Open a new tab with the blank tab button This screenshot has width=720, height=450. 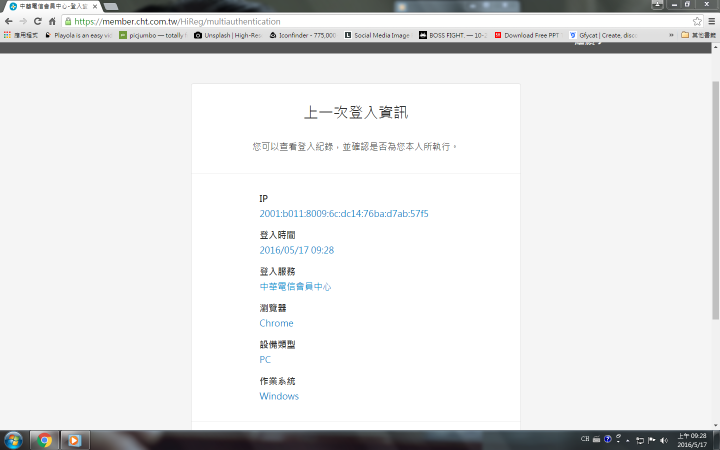tap(111, 6)
